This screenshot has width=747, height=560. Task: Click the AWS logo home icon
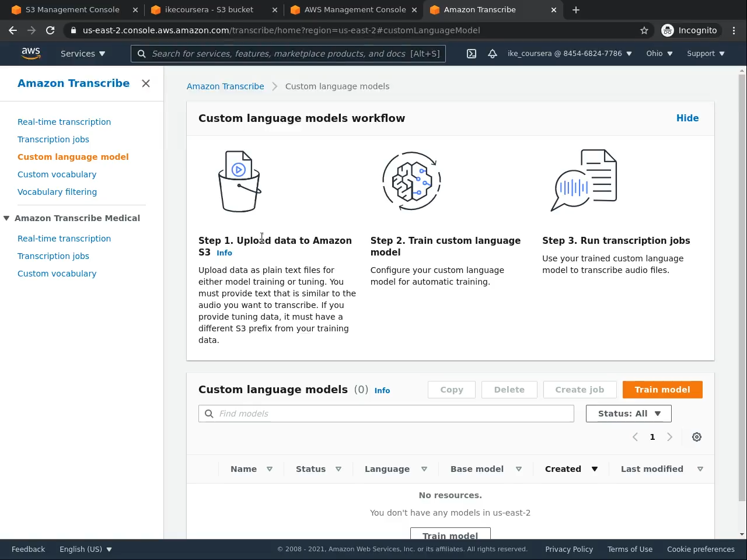[x=31, y=53]
